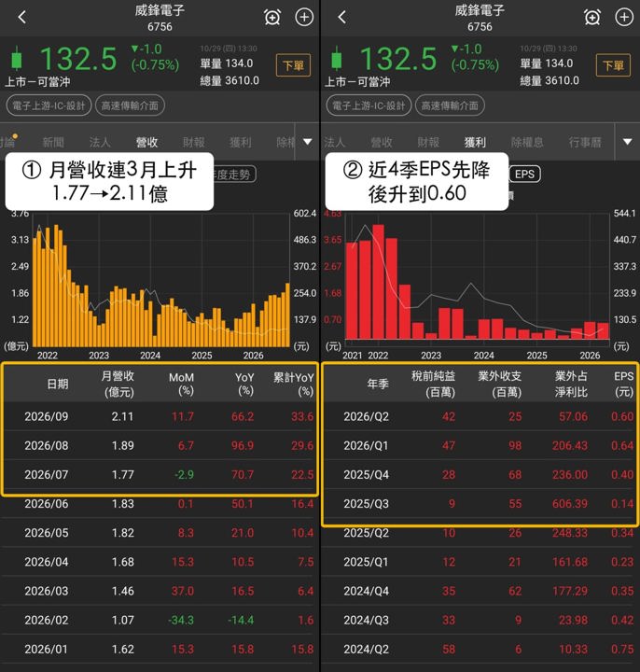Set price alert in left panel
This screenshot has height=672, width=640.
tap(272, 17)
